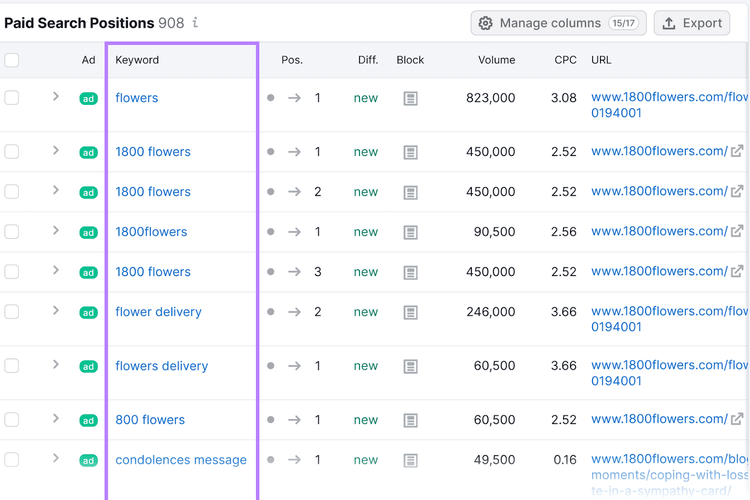Open the URL for the condolences message row

click(670, 475)
